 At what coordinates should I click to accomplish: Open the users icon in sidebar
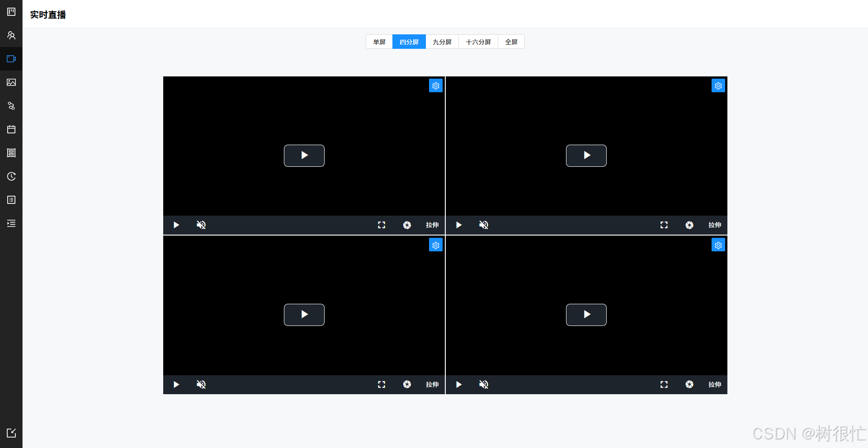[x=11, y=35]
